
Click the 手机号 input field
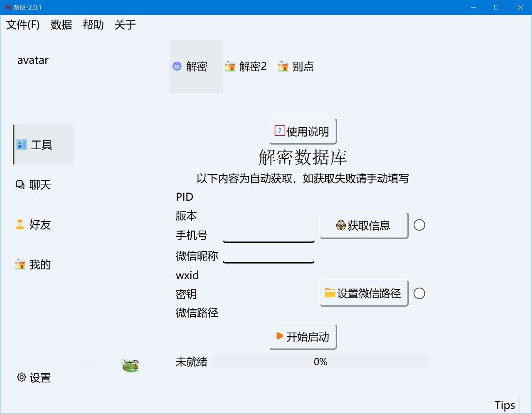[268, 235]
